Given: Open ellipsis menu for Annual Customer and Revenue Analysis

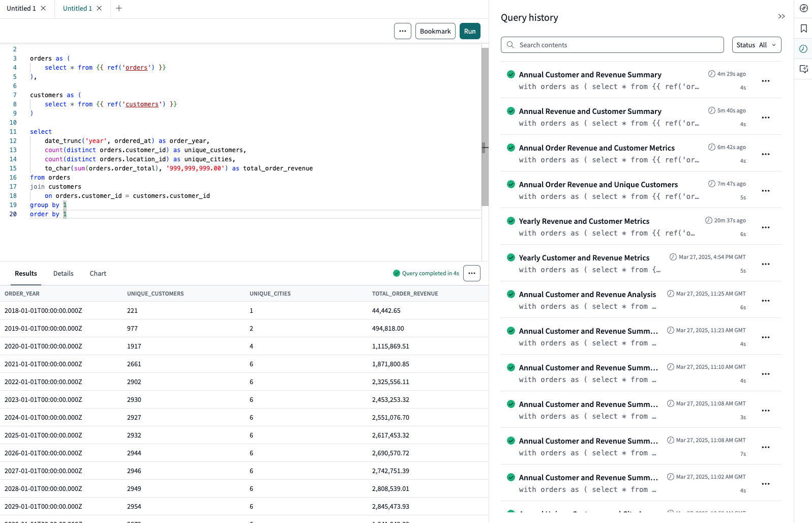Looking at the screenshot, I should (765, 301).
